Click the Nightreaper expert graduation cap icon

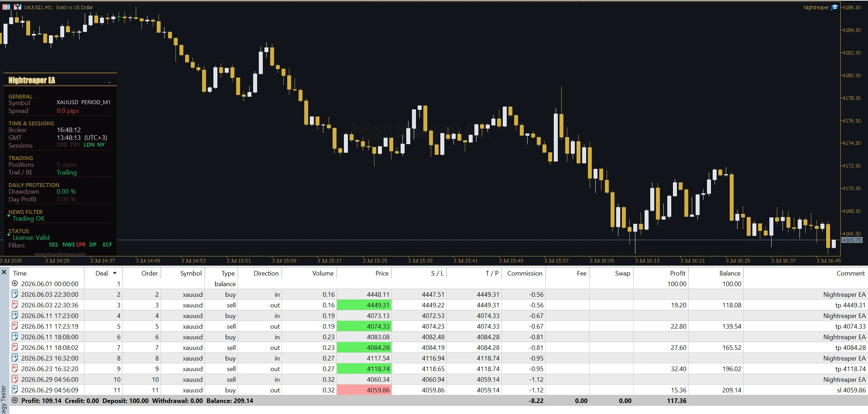(834, 7)
